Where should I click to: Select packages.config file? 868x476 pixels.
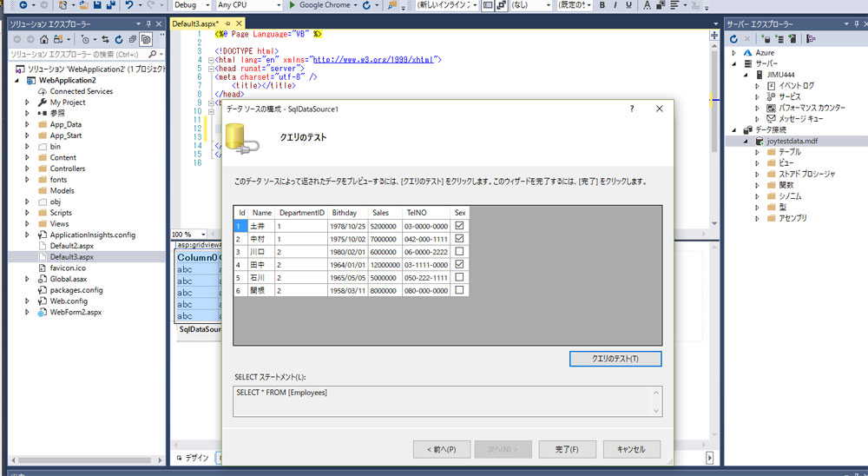(x=76, y=290)
